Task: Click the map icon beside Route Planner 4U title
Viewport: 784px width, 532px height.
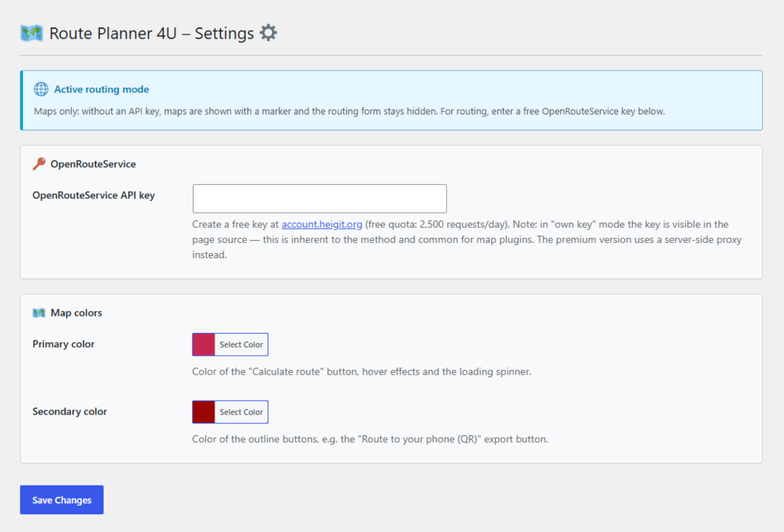Action: pos(31,33)
